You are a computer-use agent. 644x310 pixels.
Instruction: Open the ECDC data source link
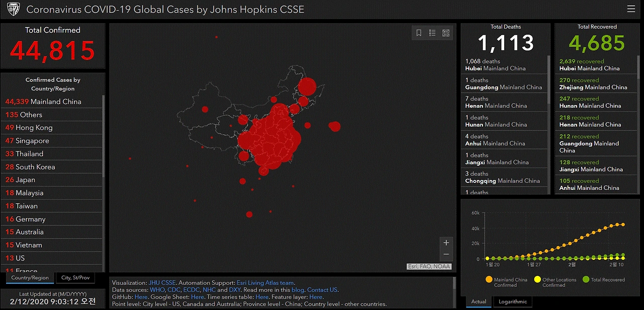[191, 290]
